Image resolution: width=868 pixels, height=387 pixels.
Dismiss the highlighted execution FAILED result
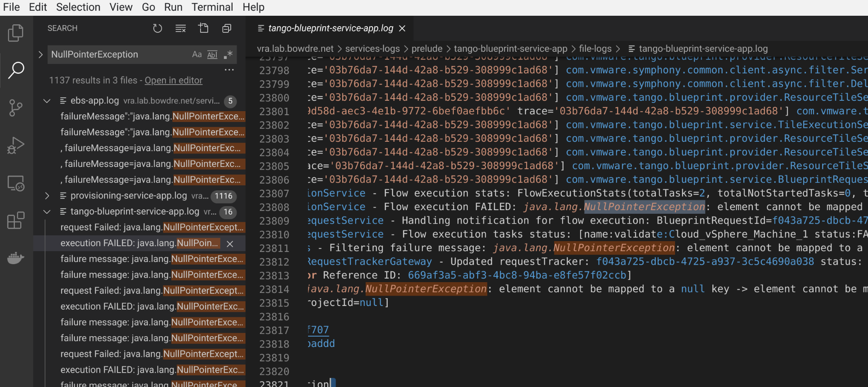pos(230,243)
